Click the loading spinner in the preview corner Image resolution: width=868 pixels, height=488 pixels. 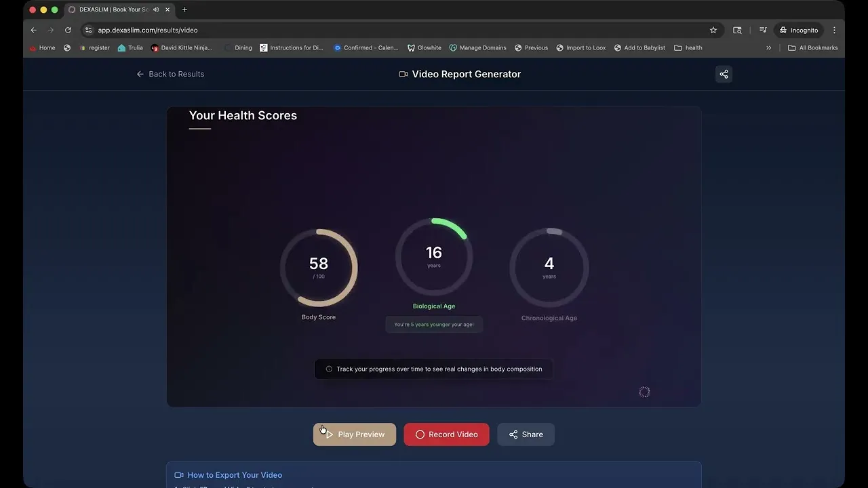(644, 392)
